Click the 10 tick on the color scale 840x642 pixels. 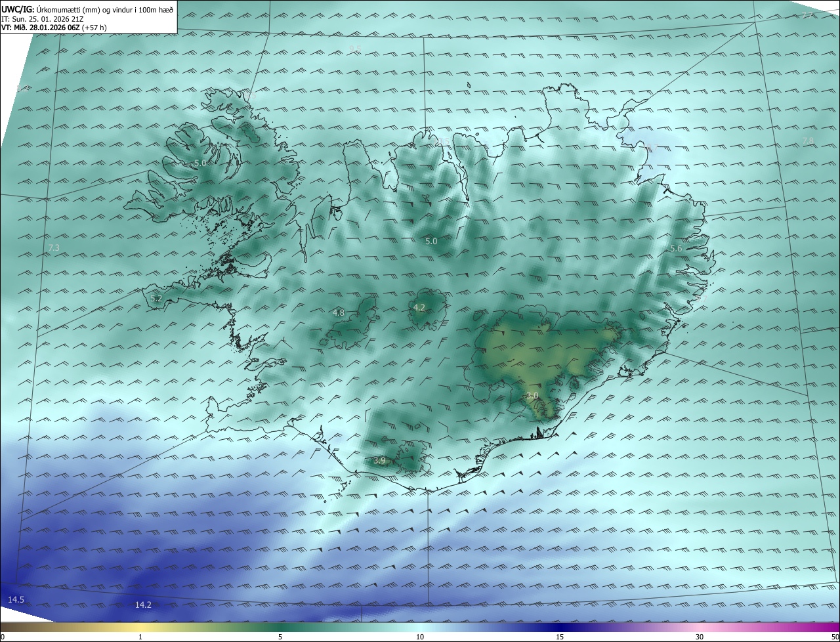420,637
